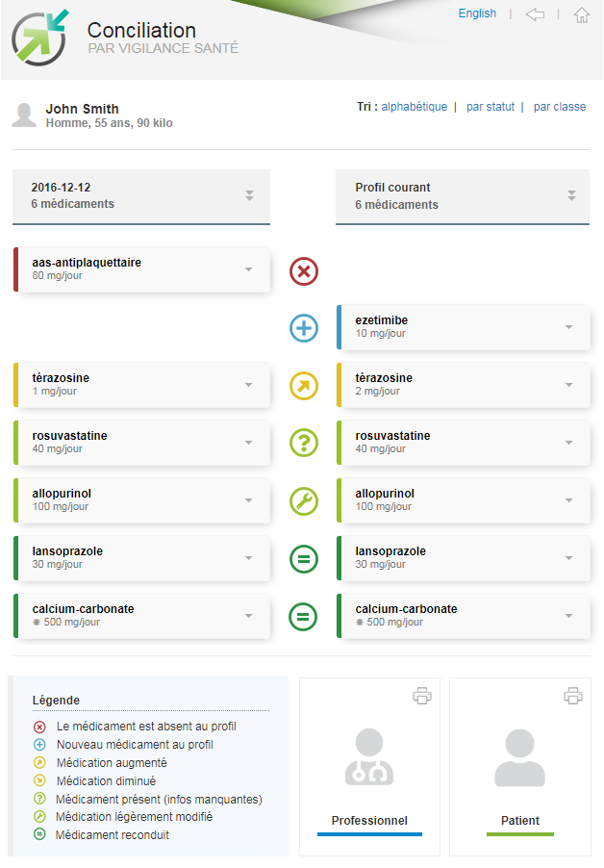Screen dimensions: 604x868
Task: Expand the right calcium-carbonate card
Action: tap(568, 616)
